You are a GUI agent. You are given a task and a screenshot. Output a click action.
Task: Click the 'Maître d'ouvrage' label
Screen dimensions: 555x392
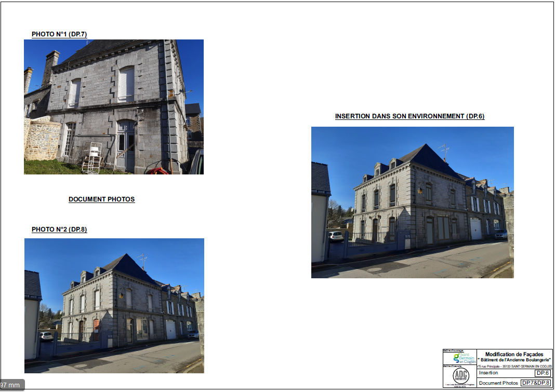(x=454, y=350)
